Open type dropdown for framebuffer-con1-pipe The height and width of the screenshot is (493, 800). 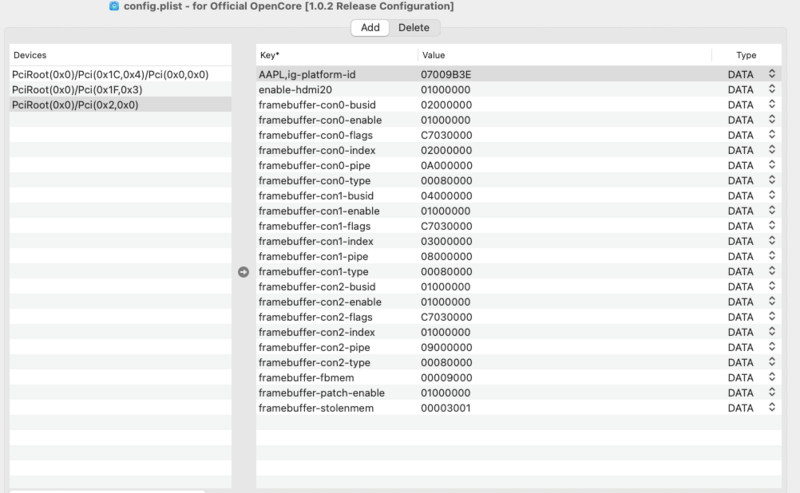pyautogui.click(x=772, y=256)
